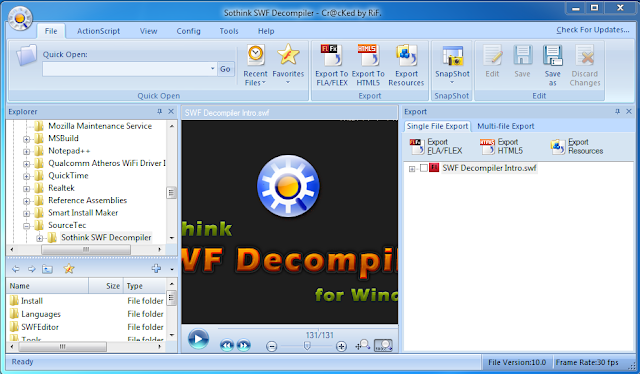Screen dimensions: 640x374
Task: Click the pan and zoom tool
Action: point(362,345)
